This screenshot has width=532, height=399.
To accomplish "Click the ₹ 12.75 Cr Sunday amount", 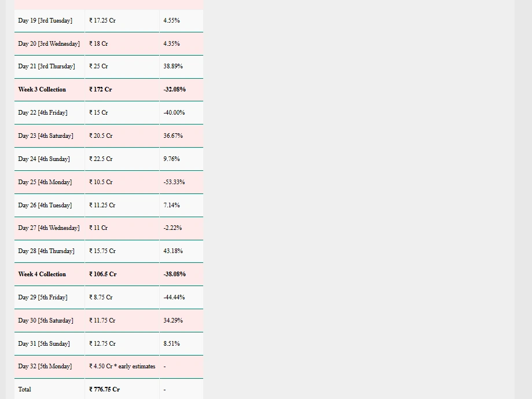I will [102, 343].
